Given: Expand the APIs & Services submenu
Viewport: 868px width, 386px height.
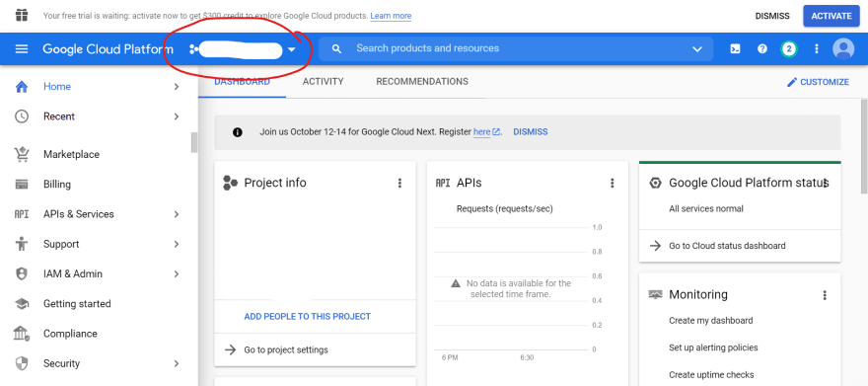Looking at the screenshot, I should pyautogui.click(x=177, y=214).
